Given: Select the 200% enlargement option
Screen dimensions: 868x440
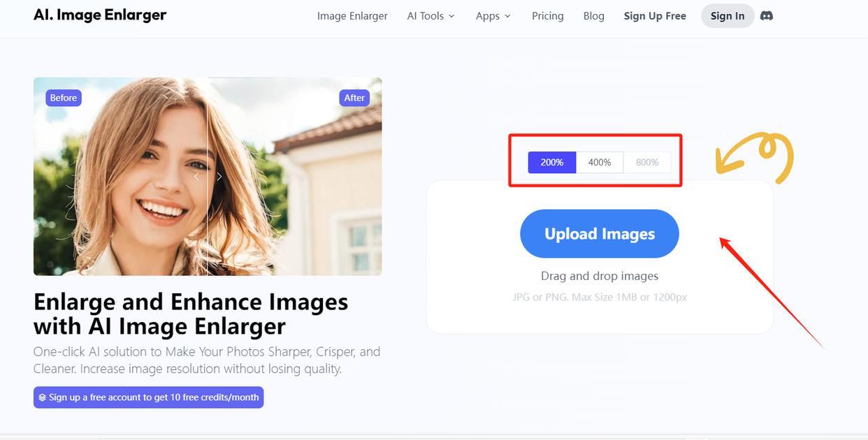Looking at the screenshot, I should tap(552, 162).
